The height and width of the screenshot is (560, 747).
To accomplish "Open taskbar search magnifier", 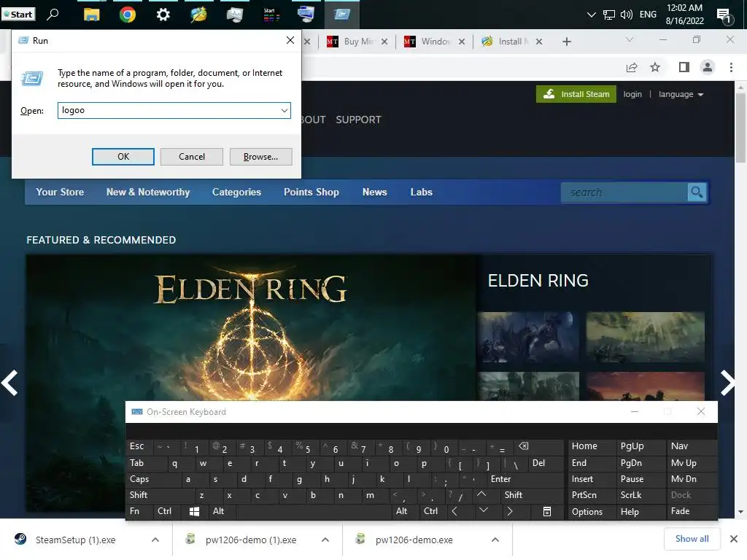I will pos(53,15).
